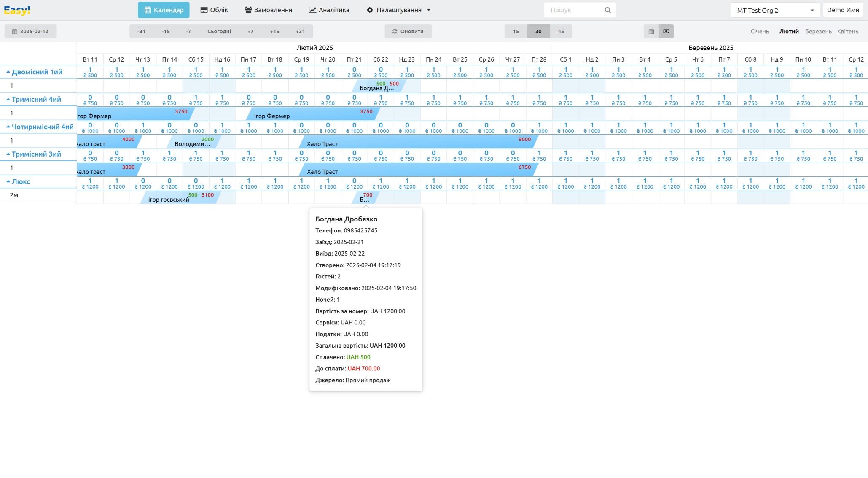Collapse the Люкс room group
The height and width of the screenshot is (478, 868).
pyautogui.click(x=19, y=182)
